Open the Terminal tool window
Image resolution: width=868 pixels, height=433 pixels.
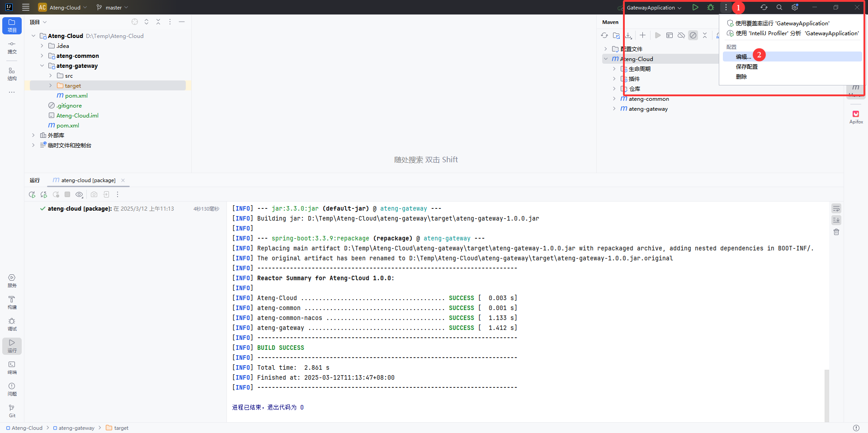pos(12,367)
